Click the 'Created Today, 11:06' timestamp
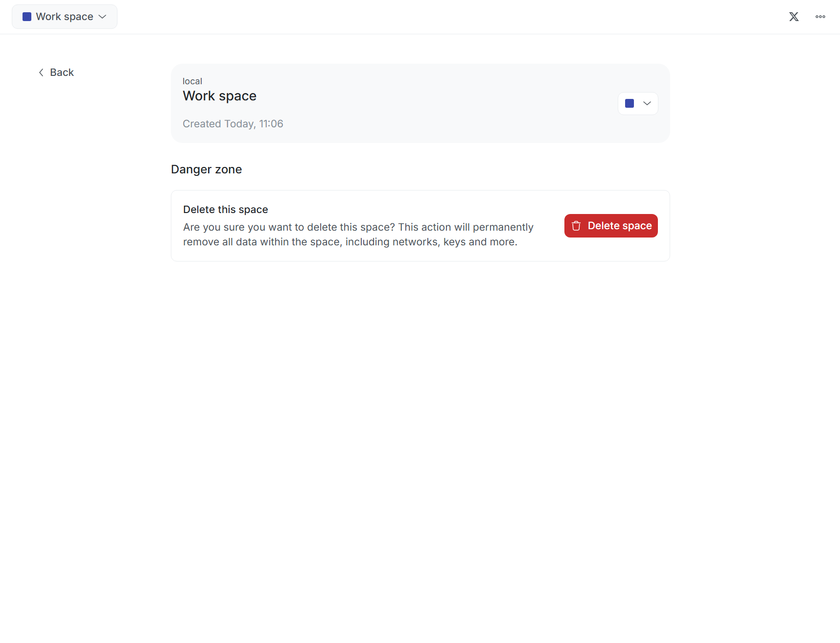Screen dimensions: 840x643 233,124
